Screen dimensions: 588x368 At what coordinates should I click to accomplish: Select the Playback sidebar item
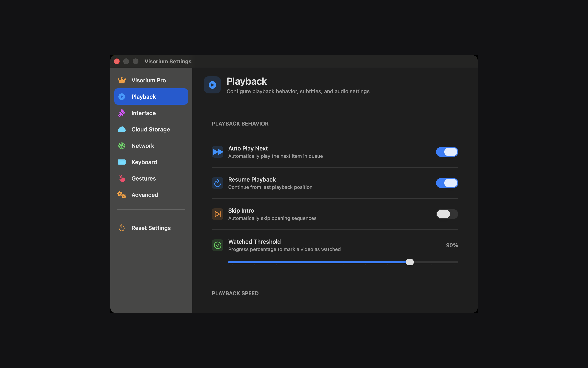(151, 97)
